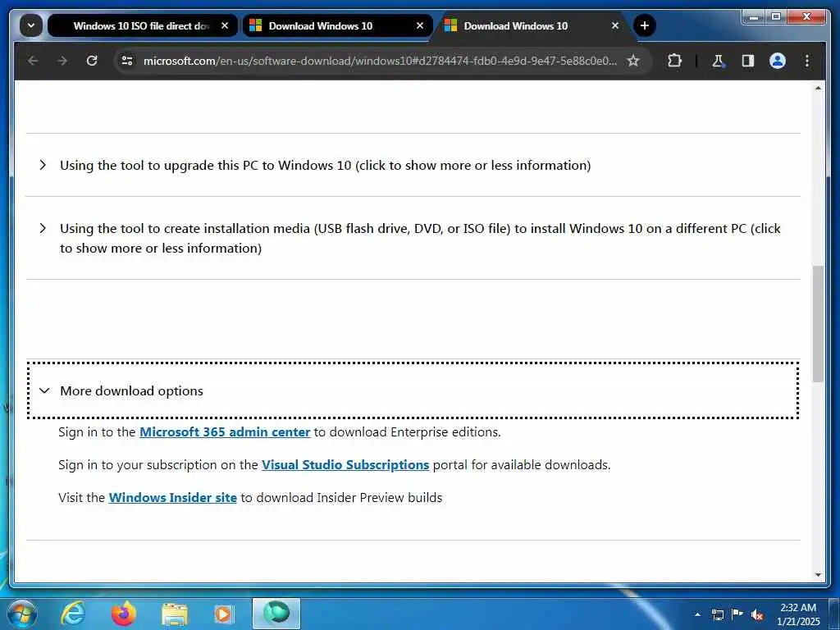Bookmark this page with star icon
Viewport: 840px width, 630px height.
pyautogui.click(x=633, y=61)
